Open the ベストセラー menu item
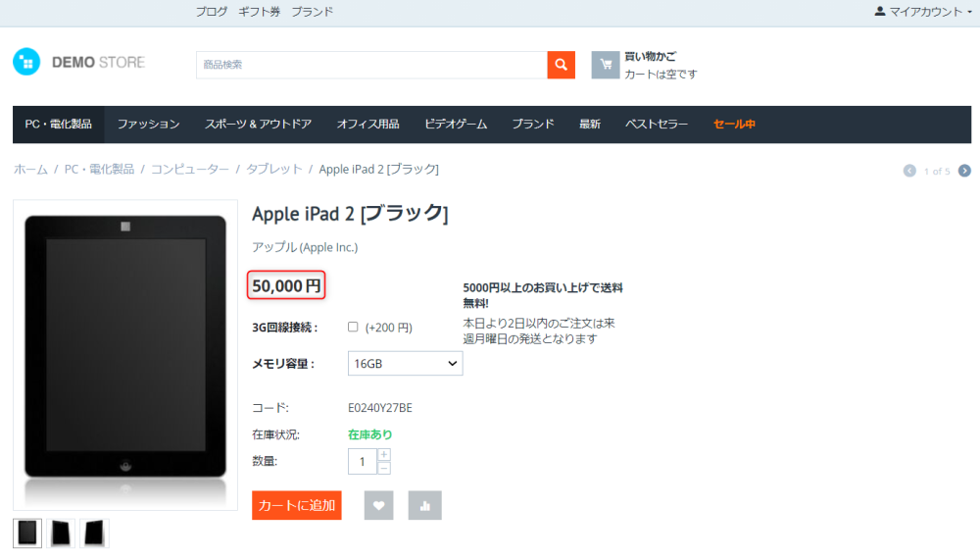 (657, 125)
